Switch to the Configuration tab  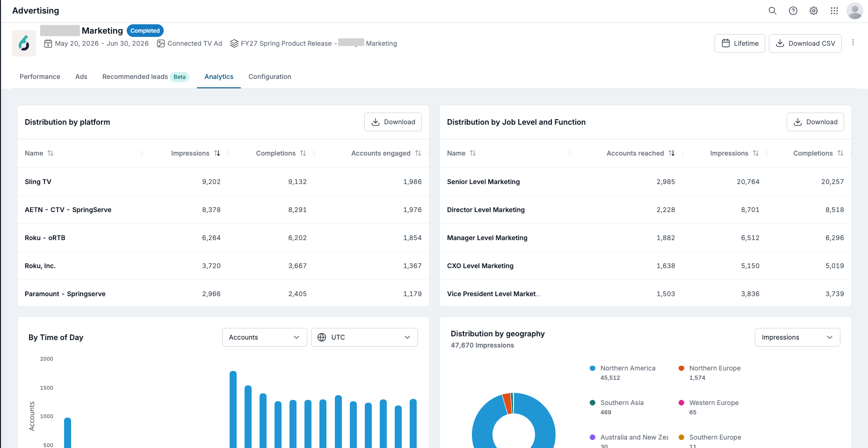click(270, 77)
